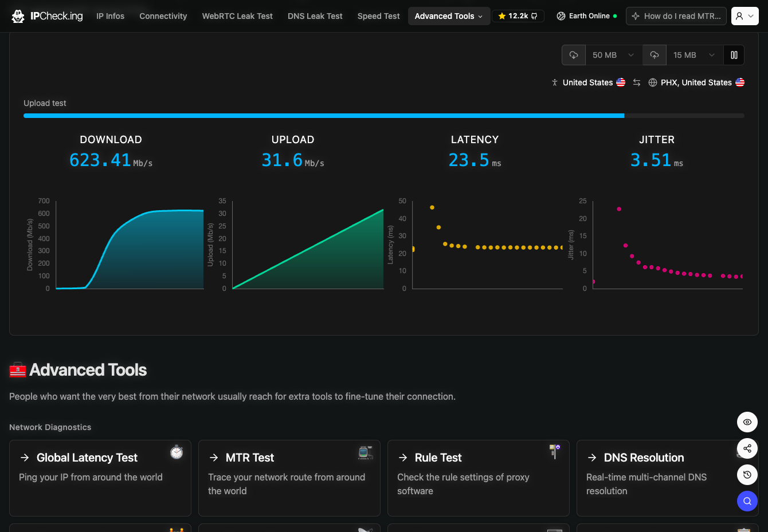Viewport: 768px width, 532px height.
Task: Click the PHX, United States server label
Action: click(696, 82)
